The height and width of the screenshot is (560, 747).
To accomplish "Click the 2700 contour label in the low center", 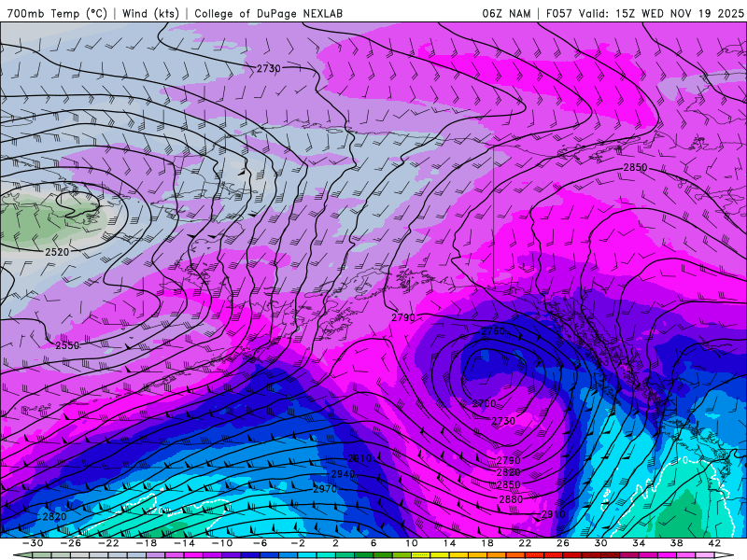I will coord(484,404).
